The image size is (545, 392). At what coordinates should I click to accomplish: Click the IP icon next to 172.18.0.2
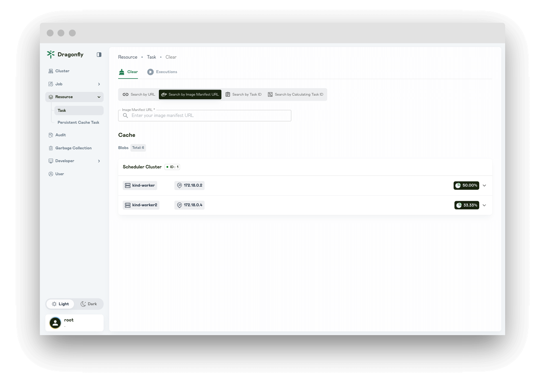tap(179, 185)
